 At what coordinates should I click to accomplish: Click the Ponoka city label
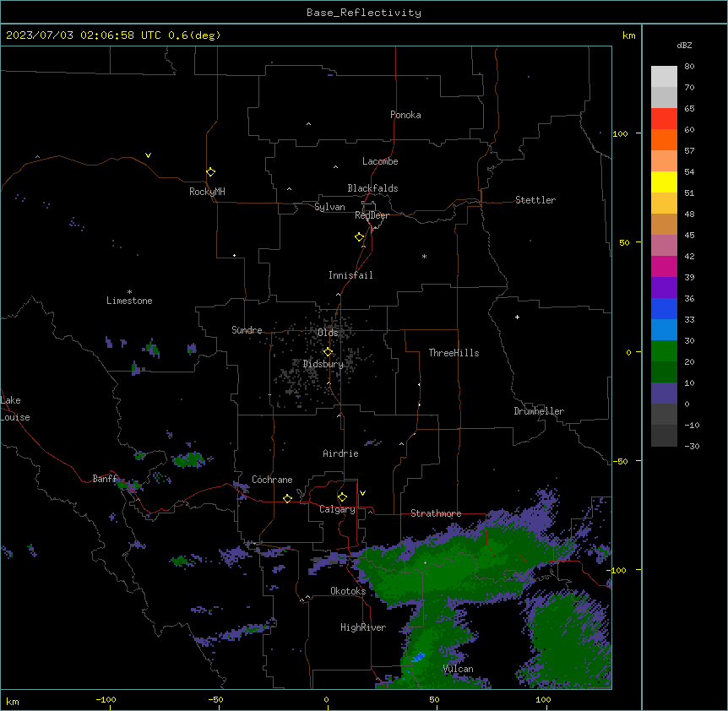tap(405, 115)
